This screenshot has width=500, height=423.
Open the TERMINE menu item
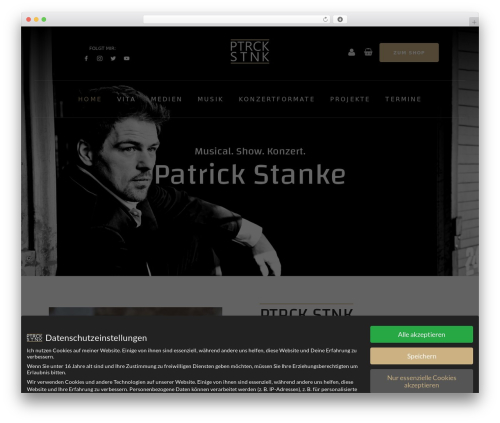tap(403, 99)
